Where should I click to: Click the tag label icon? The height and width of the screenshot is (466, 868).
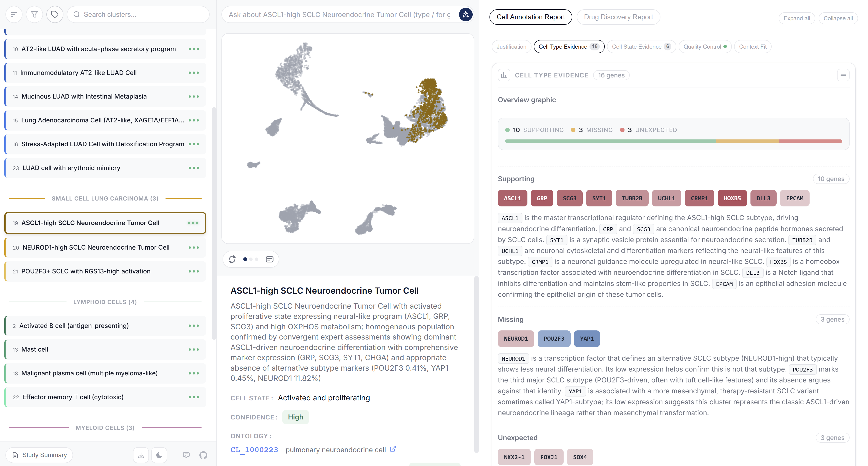coord(55,15)
